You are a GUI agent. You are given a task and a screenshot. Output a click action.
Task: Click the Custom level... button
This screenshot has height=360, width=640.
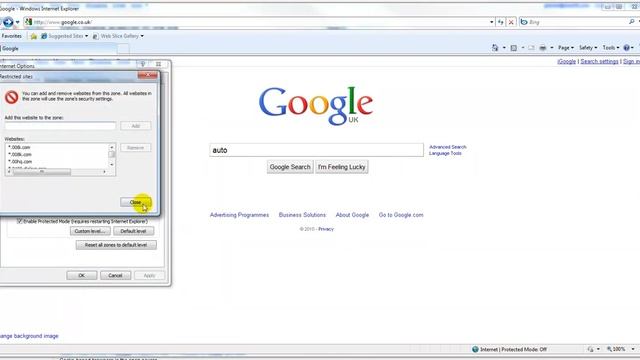click(x=90, y=231)
